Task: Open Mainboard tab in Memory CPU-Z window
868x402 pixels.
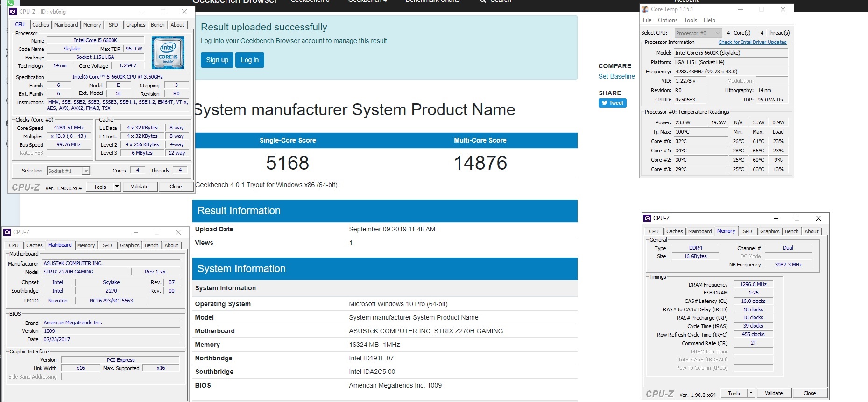Action: (700, 231)
